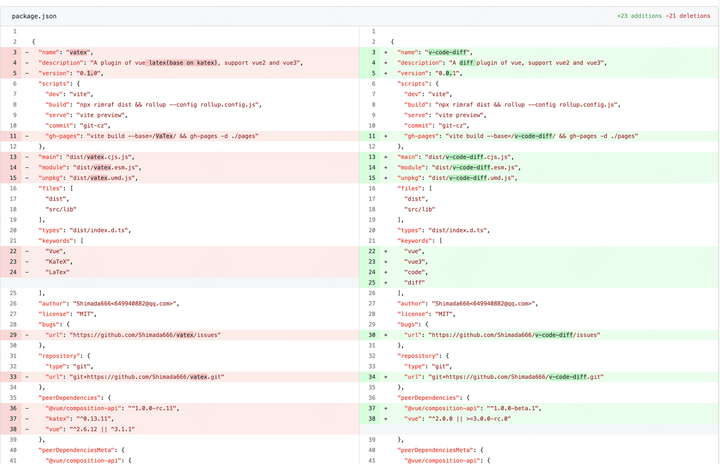Click the added version "0.0.1" line

[x=432, y=72]
